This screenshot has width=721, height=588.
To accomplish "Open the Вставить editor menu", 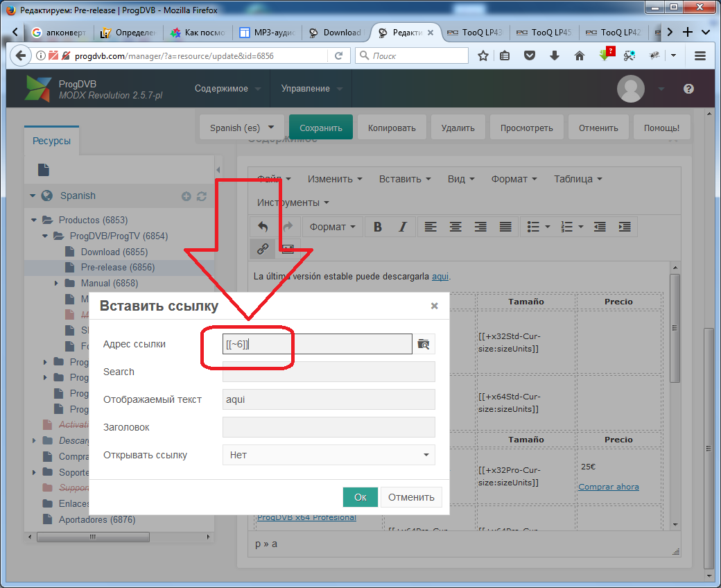I will click(405, 180).
